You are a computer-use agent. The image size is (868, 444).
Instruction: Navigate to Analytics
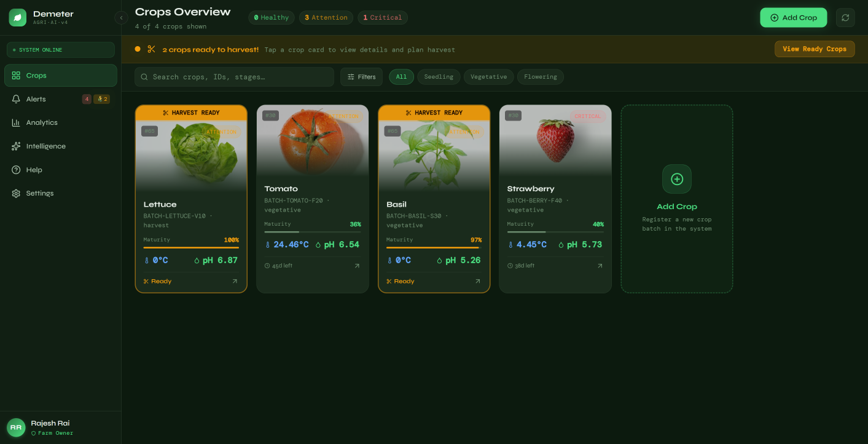tap(61, 122)
